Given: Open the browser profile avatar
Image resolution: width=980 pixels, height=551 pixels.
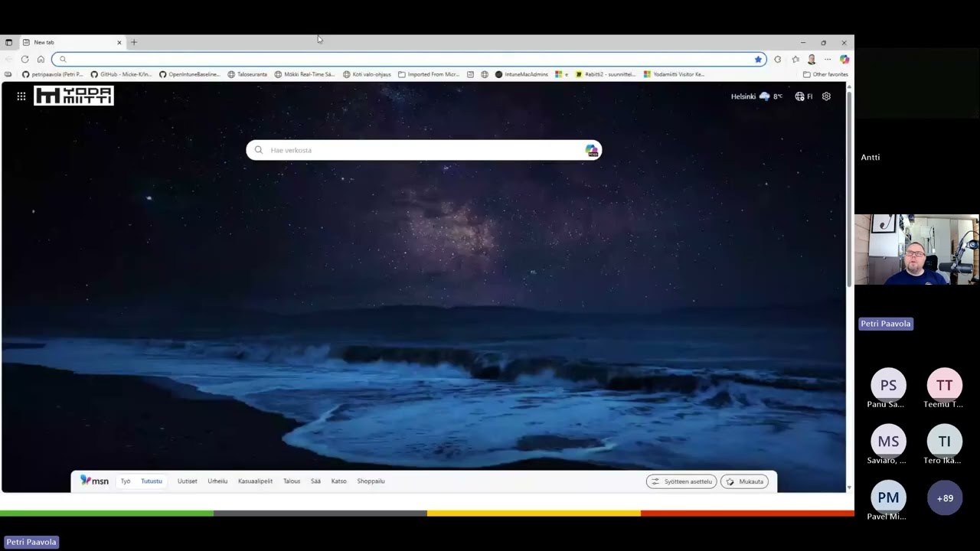Looking at the screenshot, I should click(812, 59).
